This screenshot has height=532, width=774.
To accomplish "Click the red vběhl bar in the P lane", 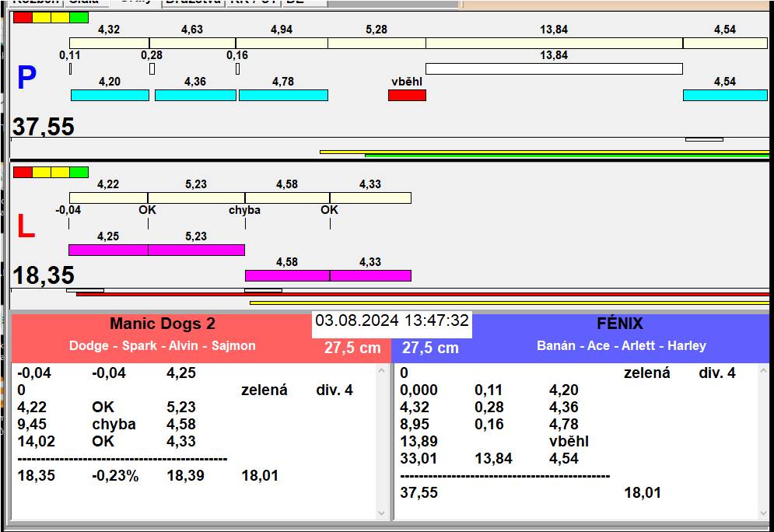I will point(407,96).
